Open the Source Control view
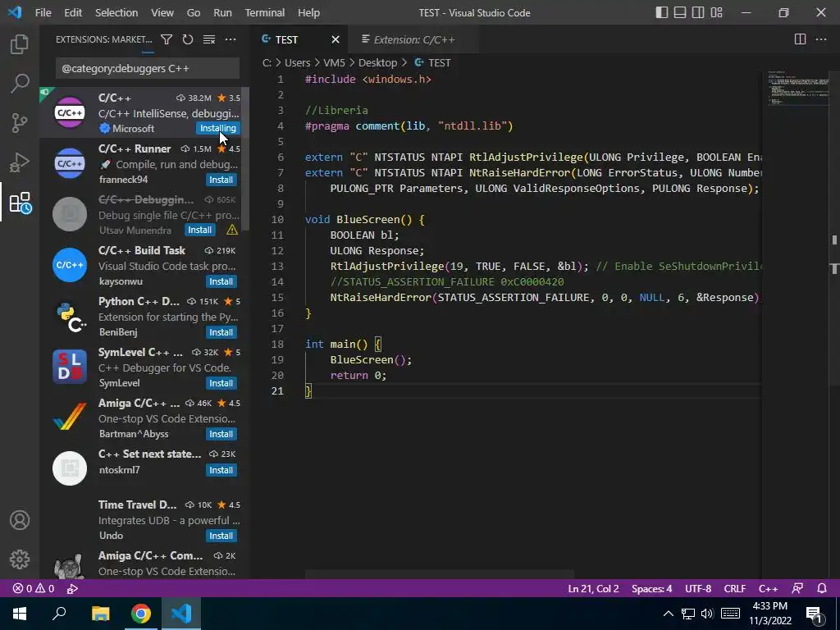840x630 pixels. [x=20, y=123]
